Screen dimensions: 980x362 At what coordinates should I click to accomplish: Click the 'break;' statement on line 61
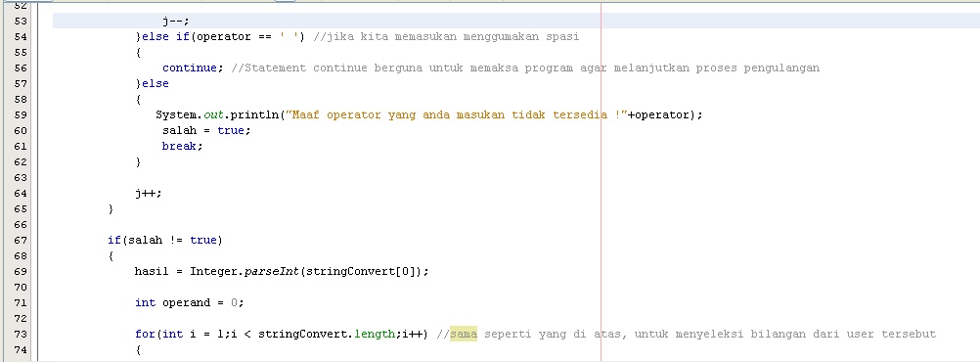(183, 147)
